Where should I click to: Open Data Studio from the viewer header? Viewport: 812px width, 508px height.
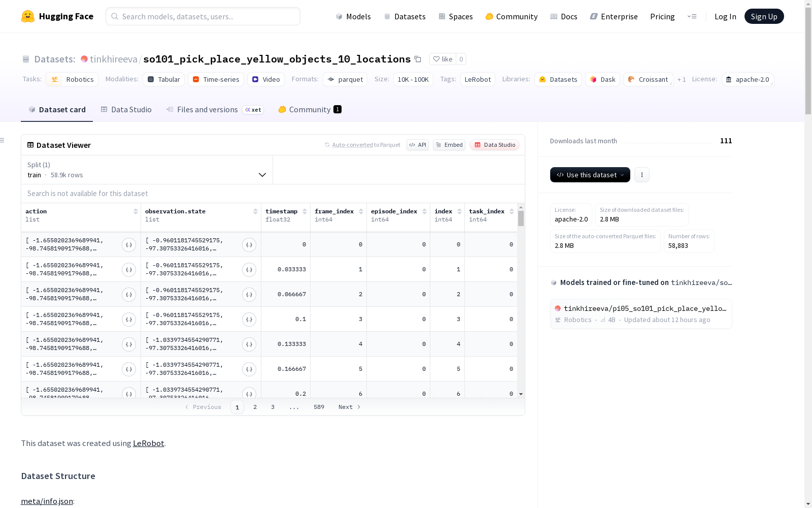click(495, 145)
